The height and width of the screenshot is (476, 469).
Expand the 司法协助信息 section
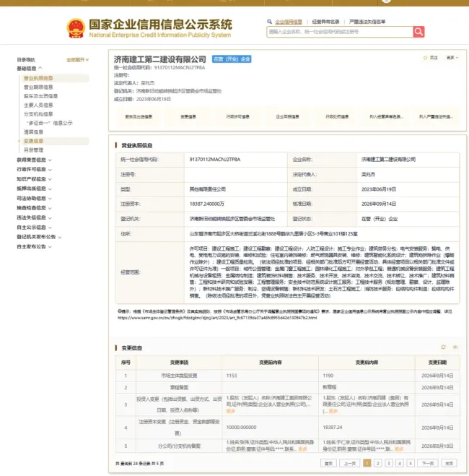click(x=34, y=198)
